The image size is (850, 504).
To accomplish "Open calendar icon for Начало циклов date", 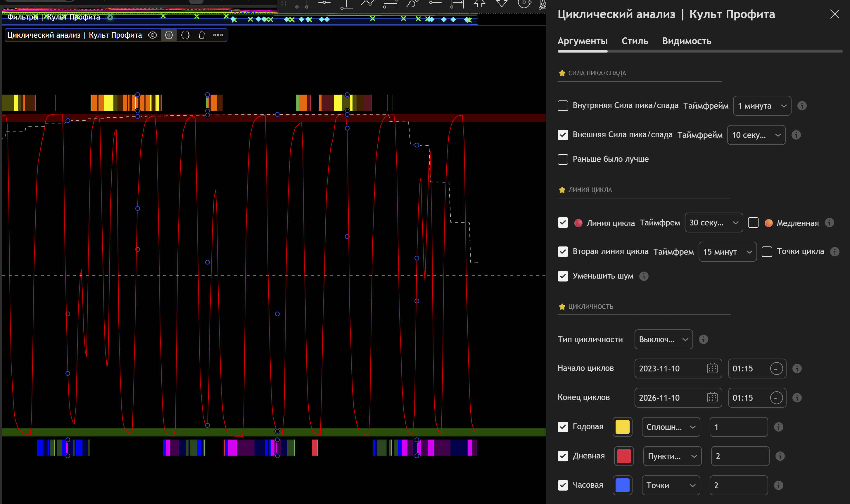I will coord(712,369).
